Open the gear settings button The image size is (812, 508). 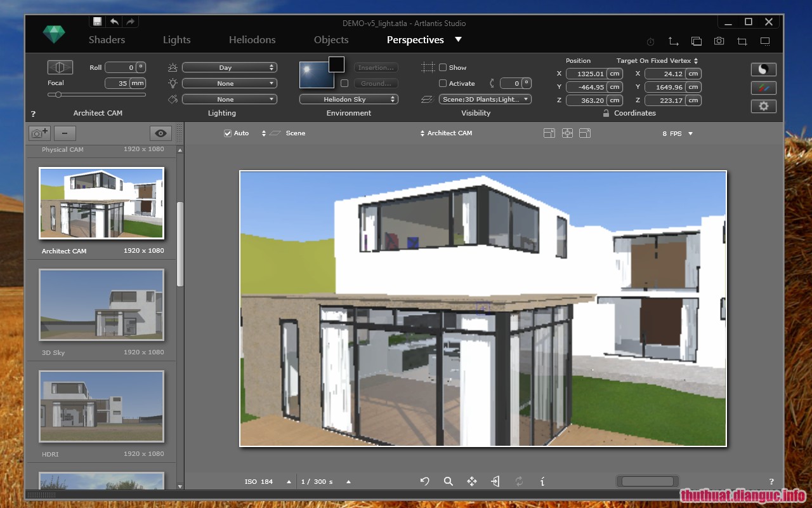pyautogui.click(x=764, y=106)
